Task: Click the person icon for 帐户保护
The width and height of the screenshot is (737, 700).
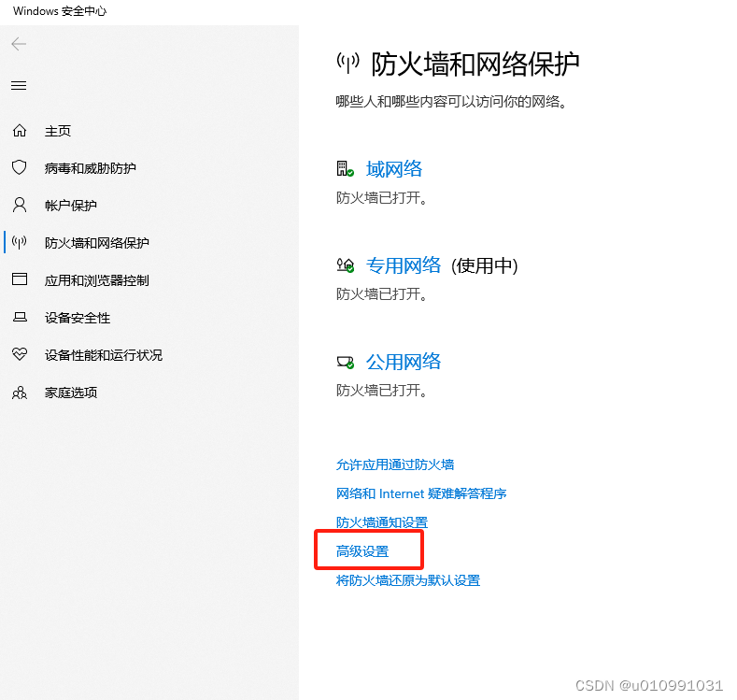Action: (x=20, y=205)
